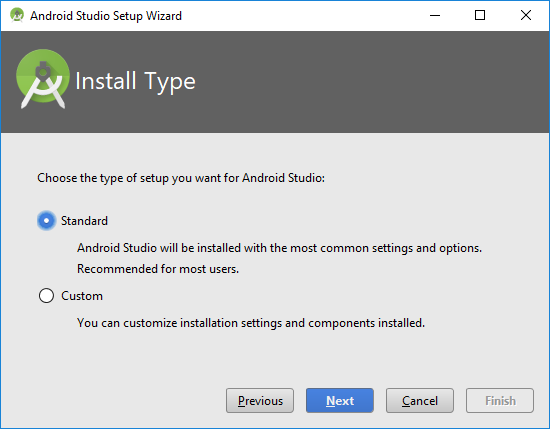Click the disabled Finish button
Screen dimensions: 550x429
[x=500, y=401]
